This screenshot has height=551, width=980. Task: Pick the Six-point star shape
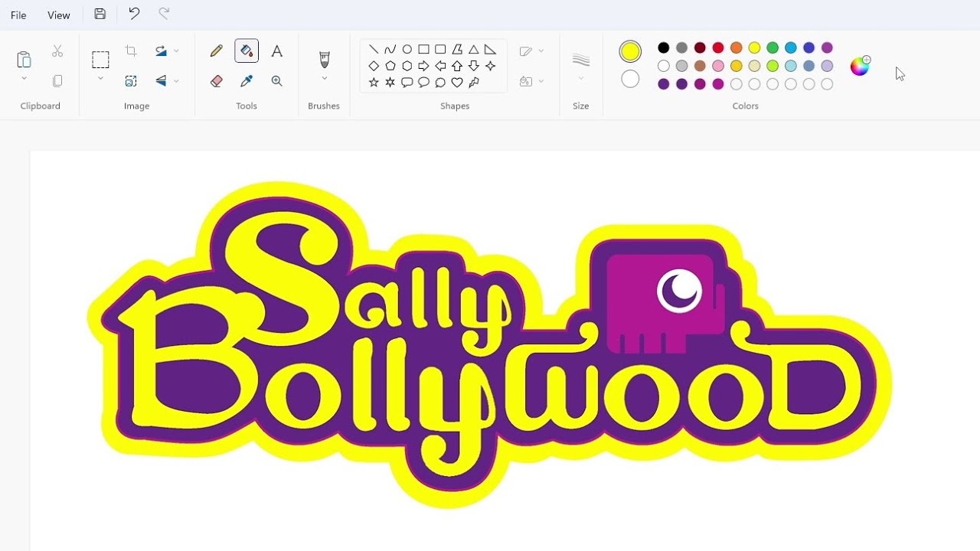[390, 83]
